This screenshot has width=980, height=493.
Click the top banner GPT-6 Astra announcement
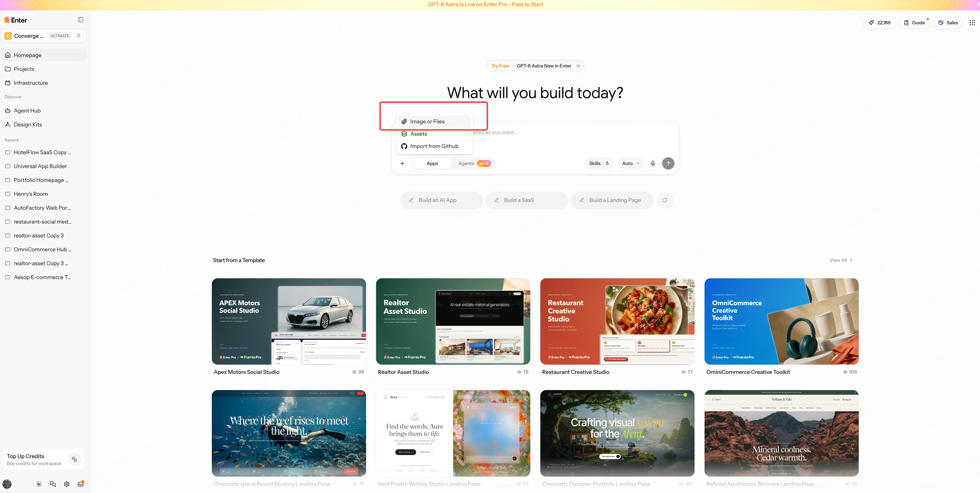pyautogui.click(x=485, y=5)
